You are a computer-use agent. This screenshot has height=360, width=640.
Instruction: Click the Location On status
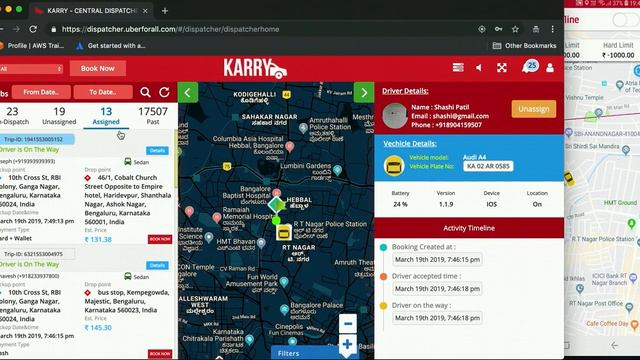click(x=537, y=199)
